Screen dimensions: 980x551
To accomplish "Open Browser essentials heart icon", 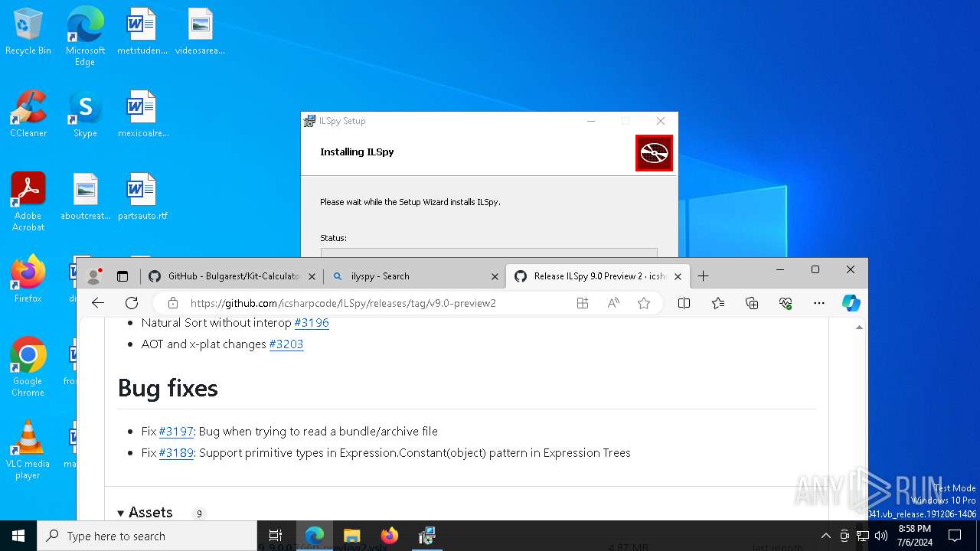I will click(786, 303).
